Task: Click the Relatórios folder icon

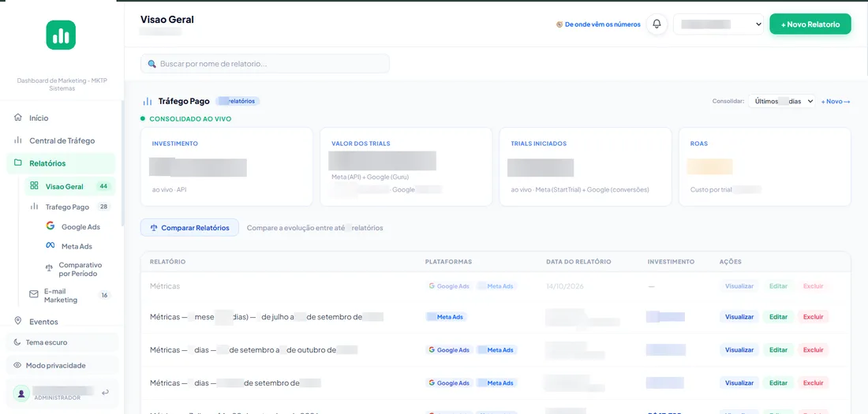Action: tap(18, 163)
